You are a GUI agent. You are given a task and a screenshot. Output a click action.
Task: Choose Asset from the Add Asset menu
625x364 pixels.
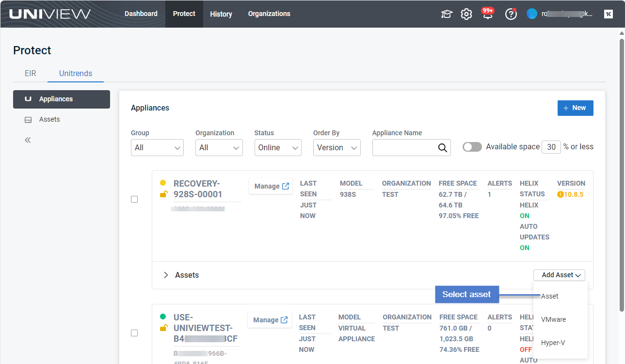(x=550, y=296)
